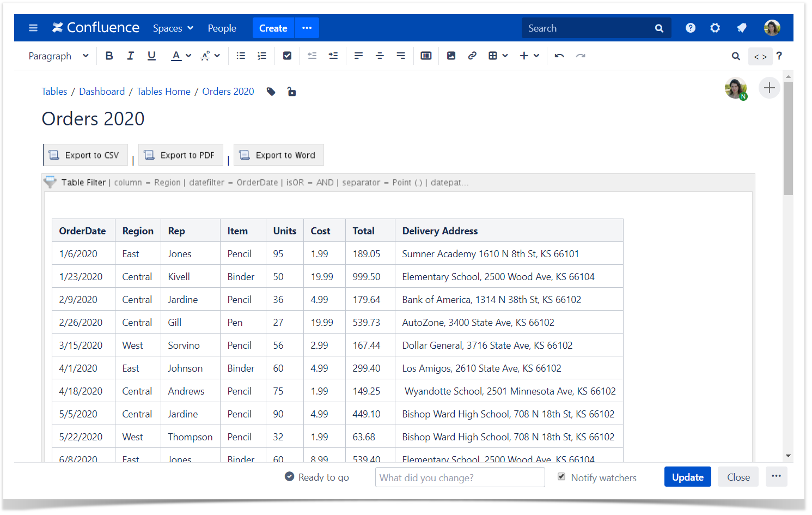Go to the People menu item
This screenshot has height=515, width=812.
click(x=222, y=28)
